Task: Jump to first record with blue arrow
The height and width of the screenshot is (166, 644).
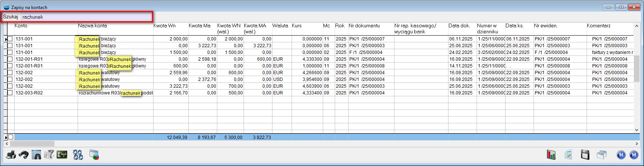Action: [x=621, y=155]
